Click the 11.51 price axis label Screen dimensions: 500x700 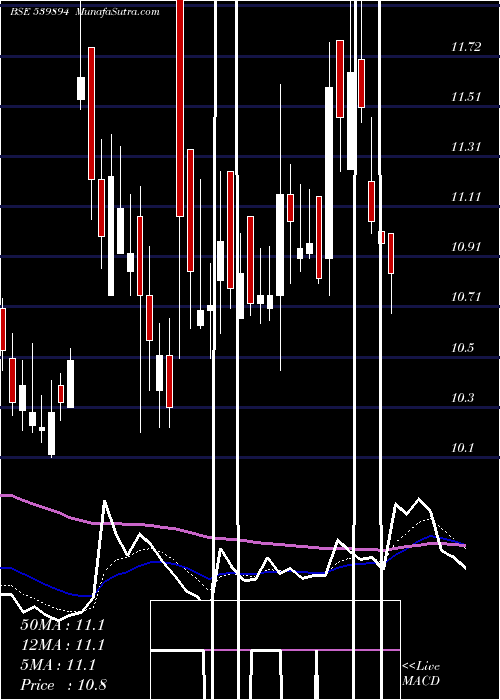466,96
